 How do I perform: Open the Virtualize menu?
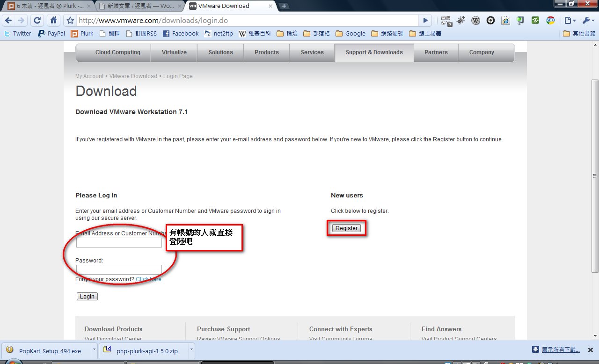(174, 52)
